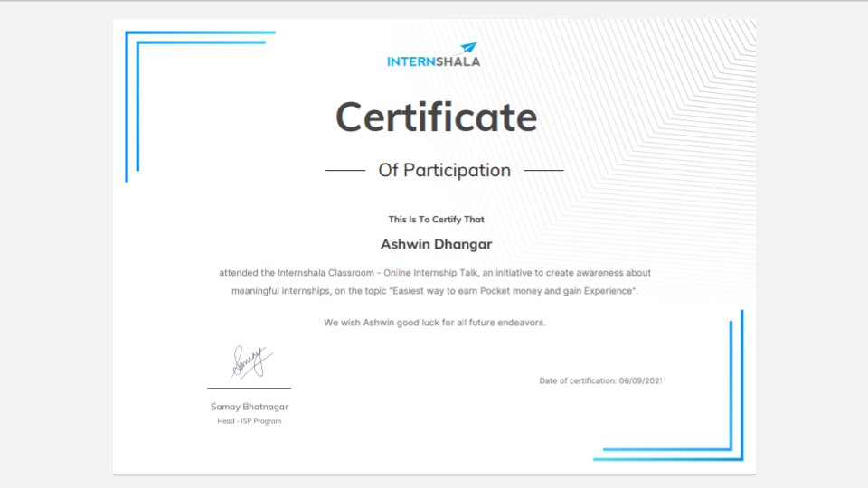Image resolution: width=868 pixels, height=488 pixels.
Task: Click the handwritten signature image
Action: pos(250,363)
